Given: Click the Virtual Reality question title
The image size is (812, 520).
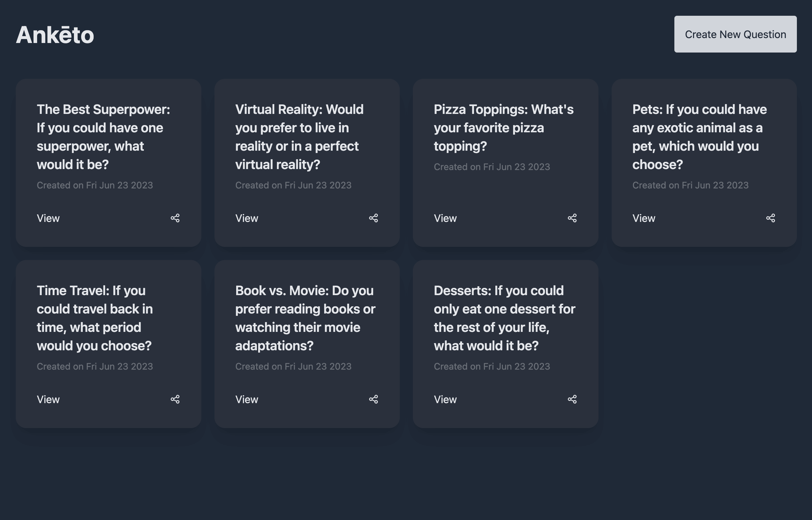Looking at the screenshot, I should [x=299, y=137].
